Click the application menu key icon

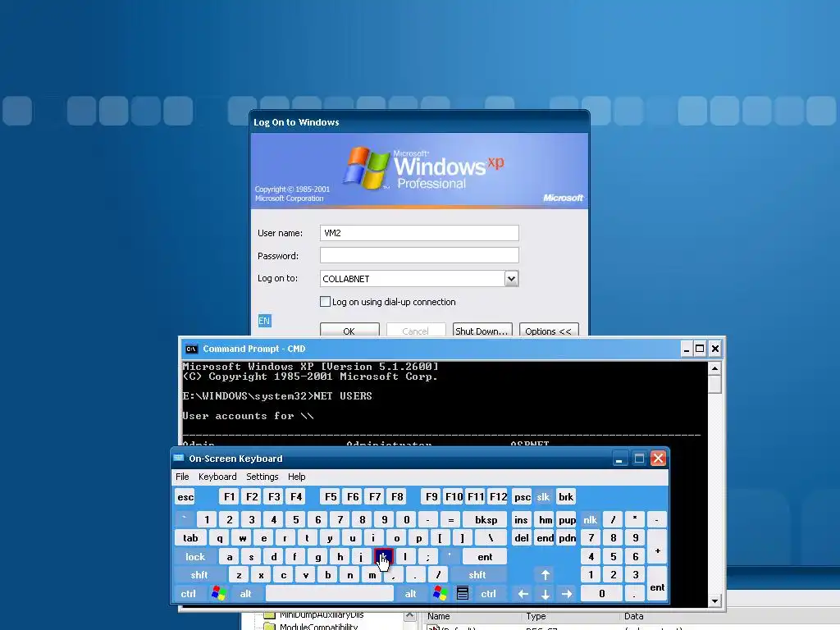(463, 593)
